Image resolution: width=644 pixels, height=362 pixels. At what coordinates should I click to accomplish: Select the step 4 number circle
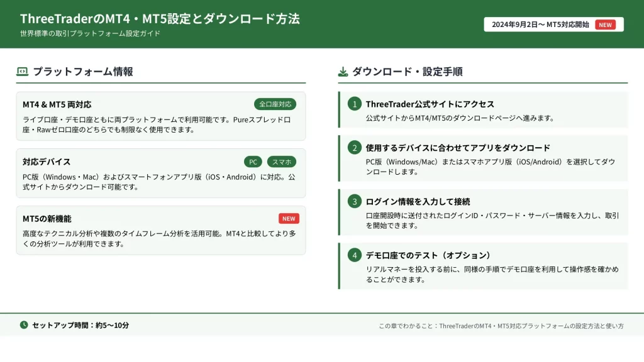coord(355,255)
